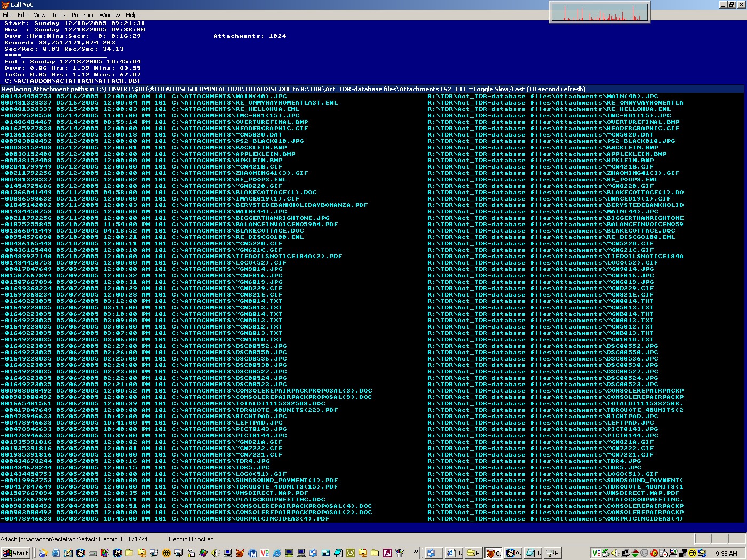Click the activity graph thumbnail at top
Viewport: 747px width, 560px height.
click(599, 12)
